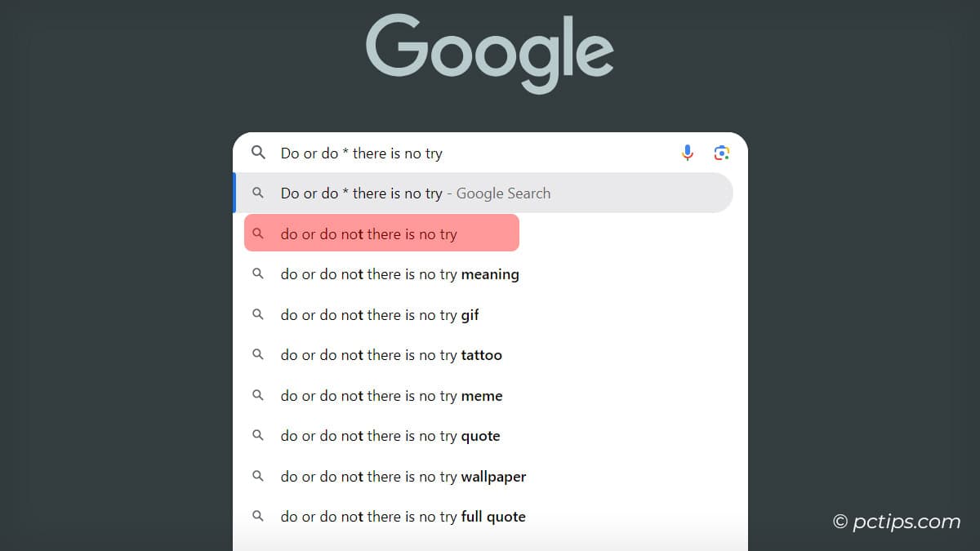The width and height of the screenshot is (980, 551).
Task: Open Google Lens image search
Action: click(x=721, y=153)
